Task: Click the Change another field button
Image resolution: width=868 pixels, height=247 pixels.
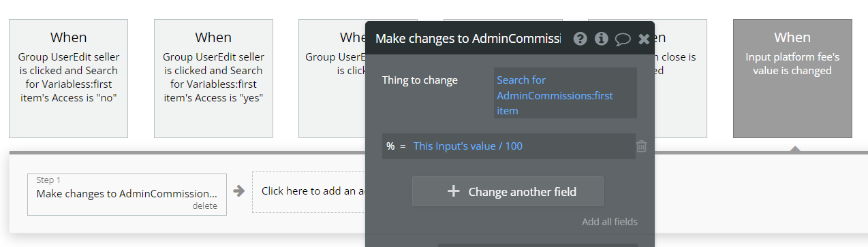Action: point(508,191)
